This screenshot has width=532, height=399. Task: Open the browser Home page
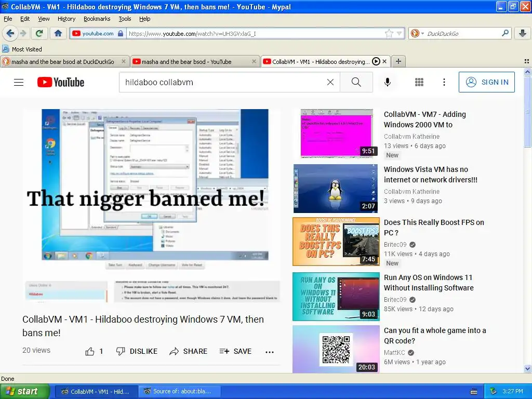click(x=58, y=33)
